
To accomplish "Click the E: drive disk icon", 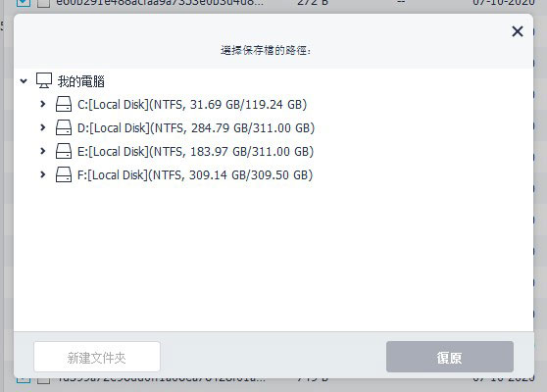I will tap(64, 151).
